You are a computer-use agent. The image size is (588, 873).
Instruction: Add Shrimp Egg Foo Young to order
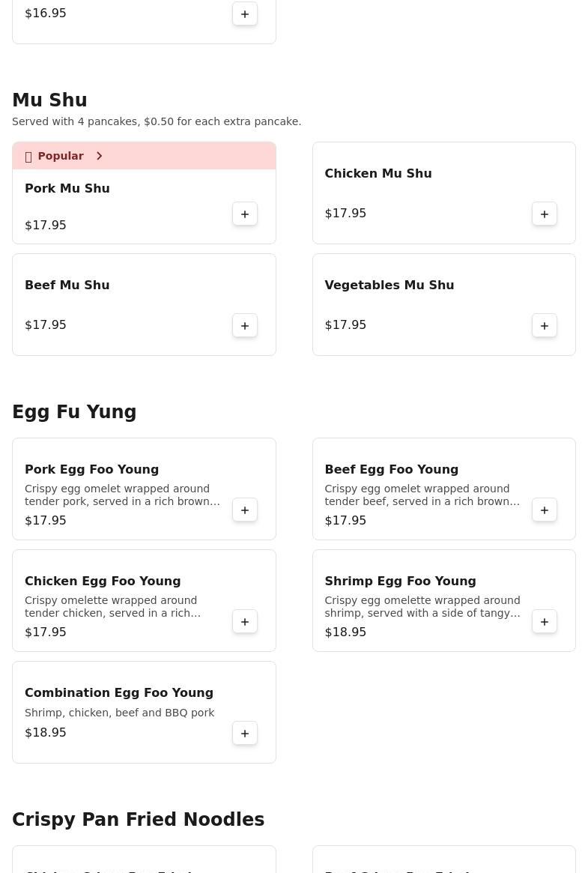tap(545, 622)
